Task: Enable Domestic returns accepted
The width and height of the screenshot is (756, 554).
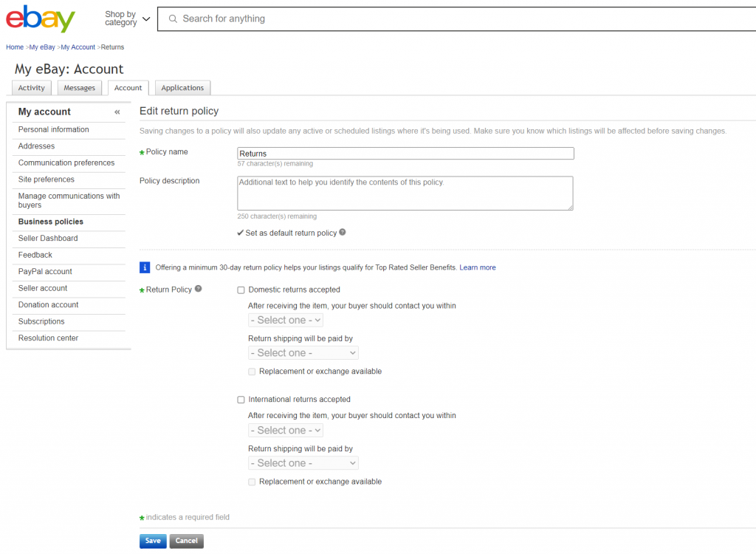Action: [241, 290]
